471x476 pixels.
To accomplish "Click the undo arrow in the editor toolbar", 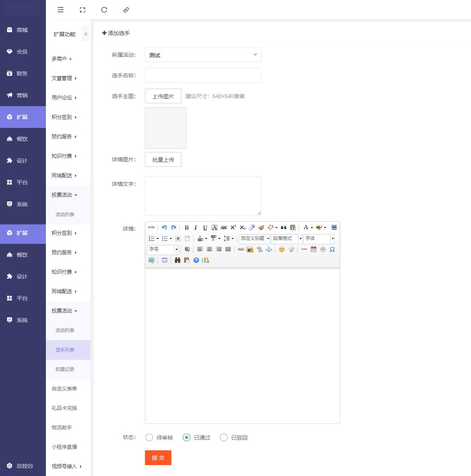I will [x=164, y=227].
